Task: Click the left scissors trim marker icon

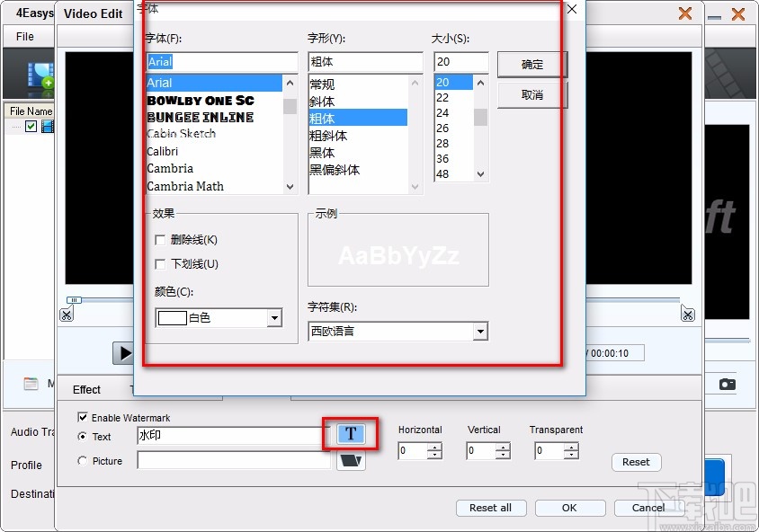Action: (67, 314)
